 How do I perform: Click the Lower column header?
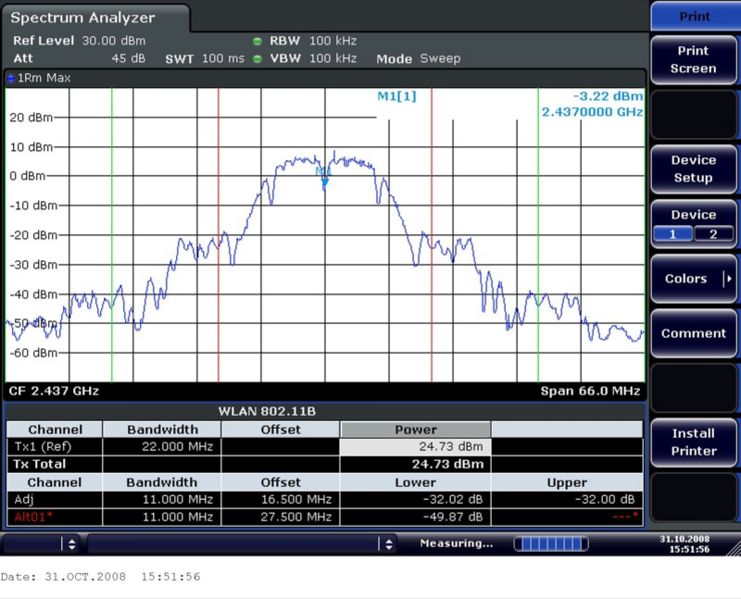point(415,482)
